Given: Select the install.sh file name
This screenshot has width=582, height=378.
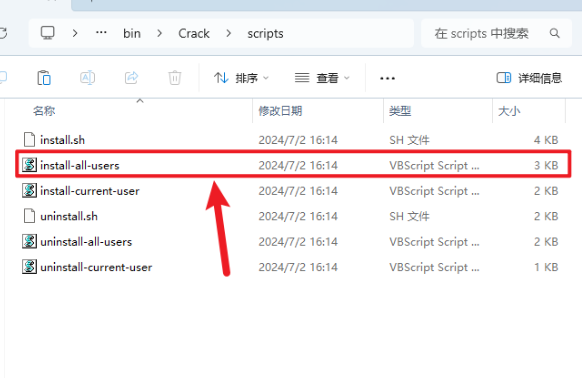Looking at the screenshot, I should point(62,140).
